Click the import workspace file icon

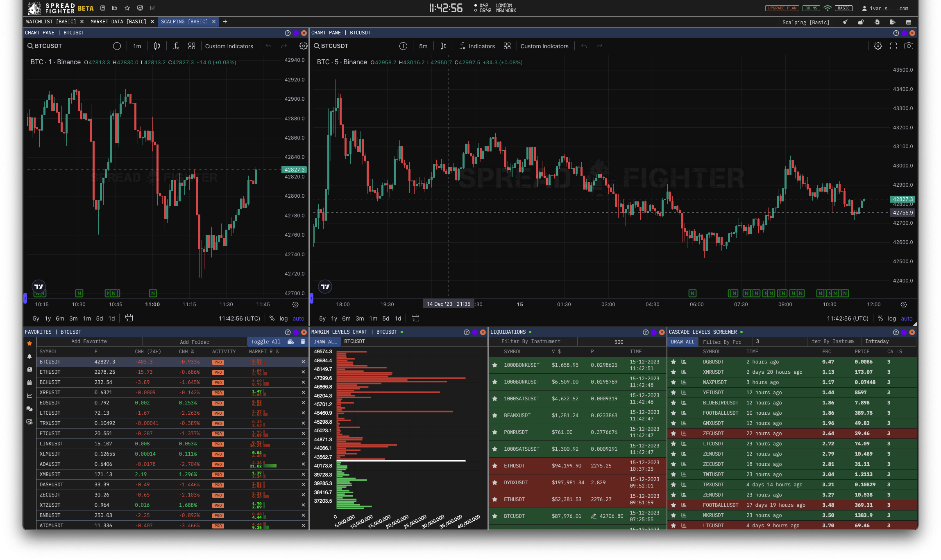click(877, 22)
